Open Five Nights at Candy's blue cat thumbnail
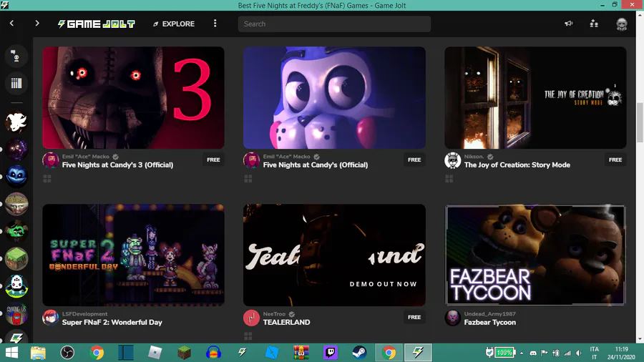Screen dimensions: 644x362 tap(334, 98)
